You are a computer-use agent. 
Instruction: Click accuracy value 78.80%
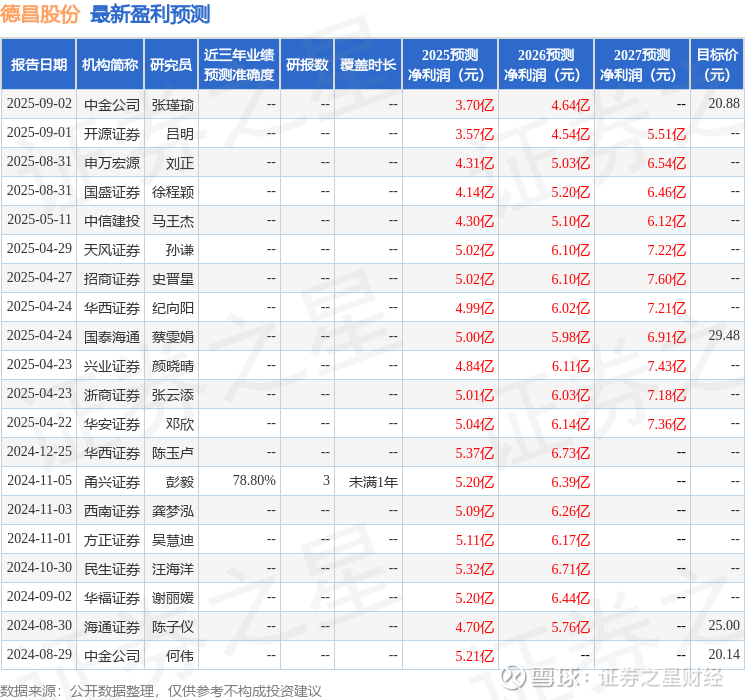click(x=254, y=480)
